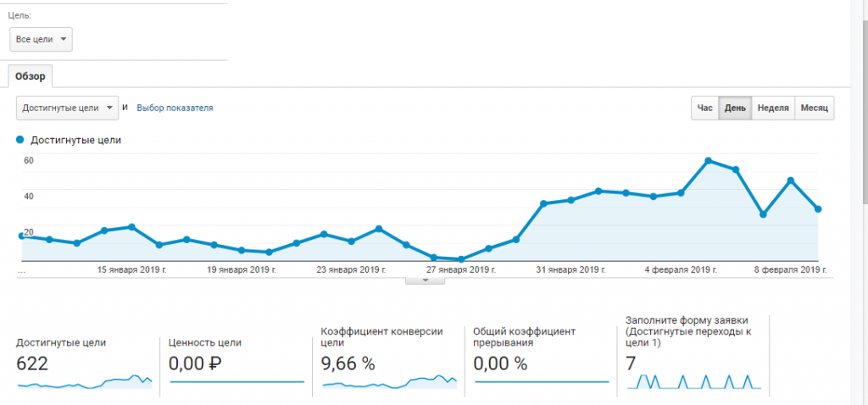Switch chart view to Неделя
This screenshot has width=868, height=405.
[x=772, y=108]
